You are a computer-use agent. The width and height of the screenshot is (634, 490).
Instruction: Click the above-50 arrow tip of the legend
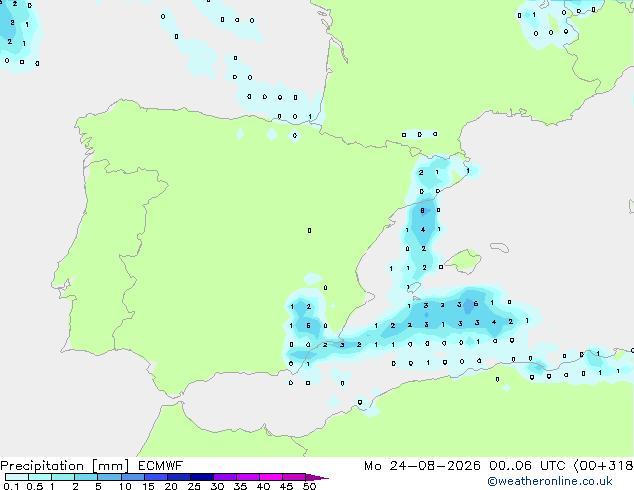tap(317, 477)
